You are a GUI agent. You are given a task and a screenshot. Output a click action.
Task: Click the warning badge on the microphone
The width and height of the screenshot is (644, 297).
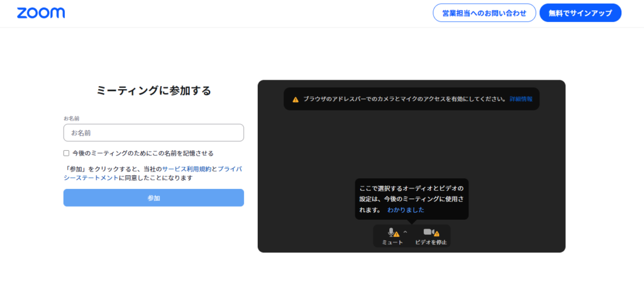[396, 234]
